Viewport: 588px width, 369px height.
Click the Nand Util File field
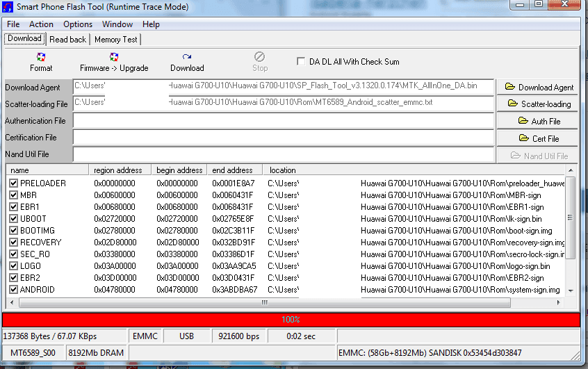[283, 154]
